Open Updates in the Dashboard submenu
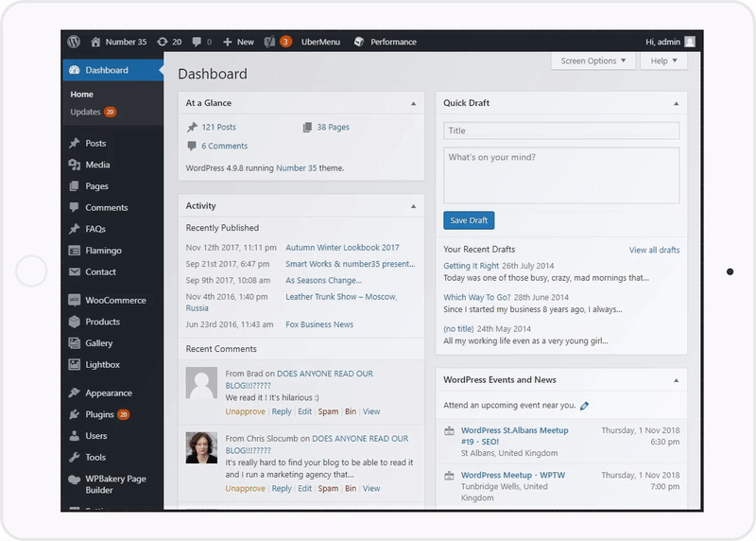The height and width of the screenshot is (541, 756). [x=93, y=112]
